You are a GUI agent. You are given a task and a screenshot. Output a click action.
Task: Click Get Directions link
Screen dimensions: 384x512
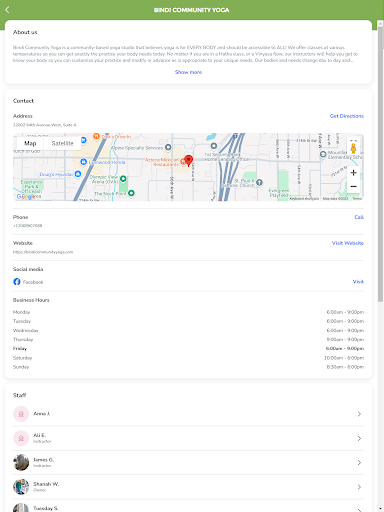[x=347, y=116]
